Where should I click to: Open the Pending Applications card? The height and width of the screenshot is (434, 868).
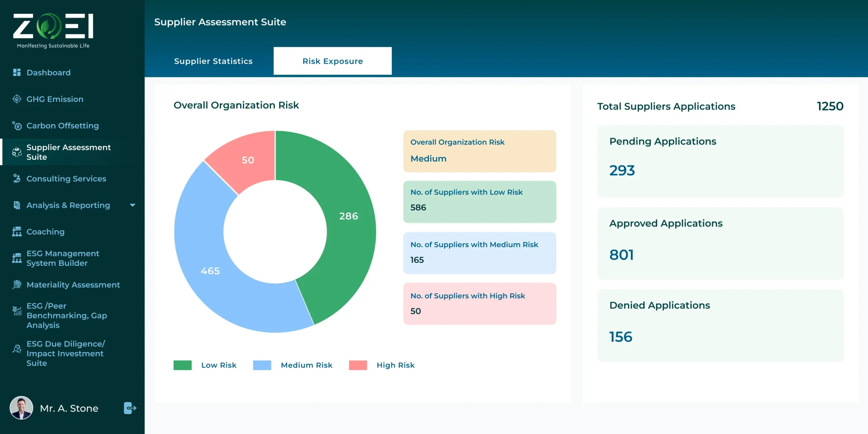coord(720,161)
